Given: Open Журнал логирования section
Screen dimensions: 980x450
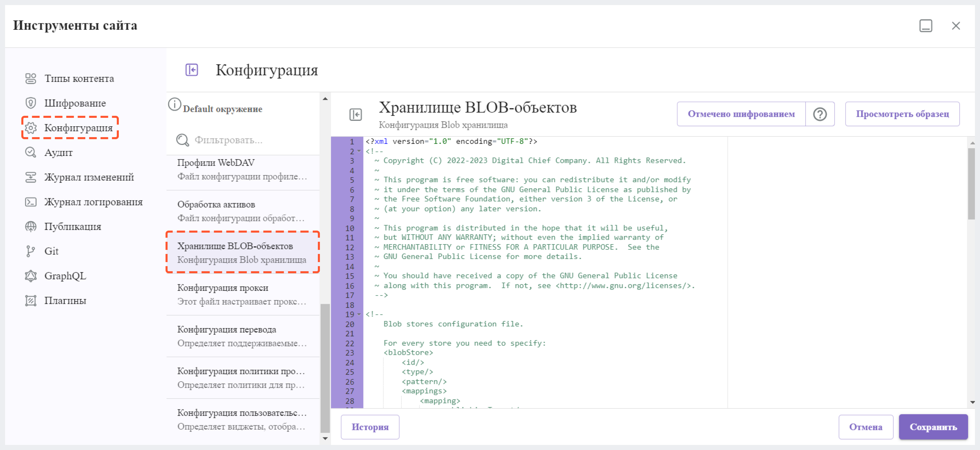Looking at the screenshot, I should (93, 202).
